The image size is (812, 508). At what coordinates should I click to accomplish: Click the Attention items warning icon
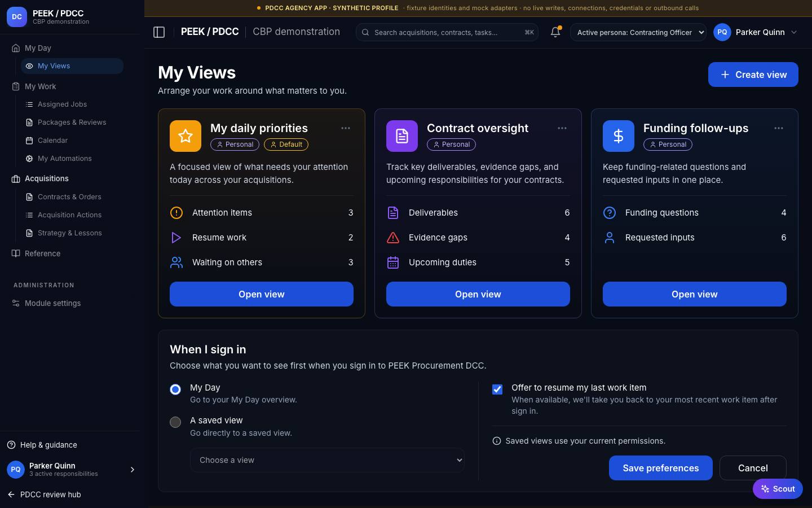(x=176, y=213)
